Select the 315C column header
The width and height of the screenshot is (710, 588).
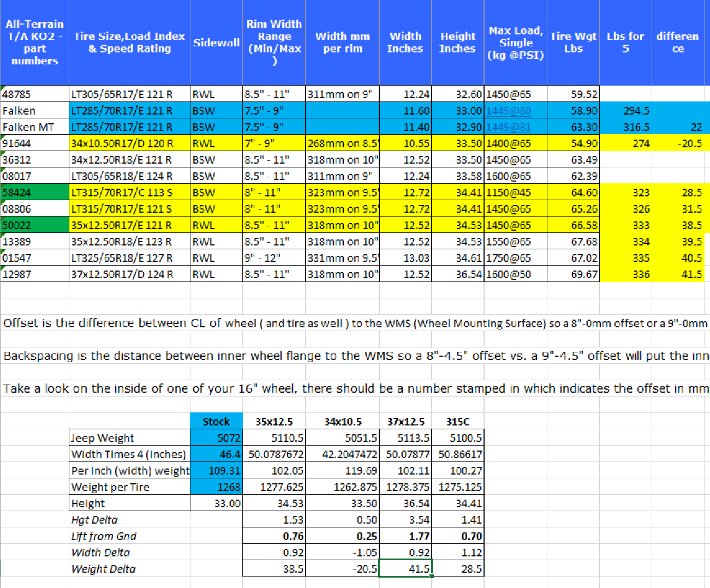[x=458, y=422]
